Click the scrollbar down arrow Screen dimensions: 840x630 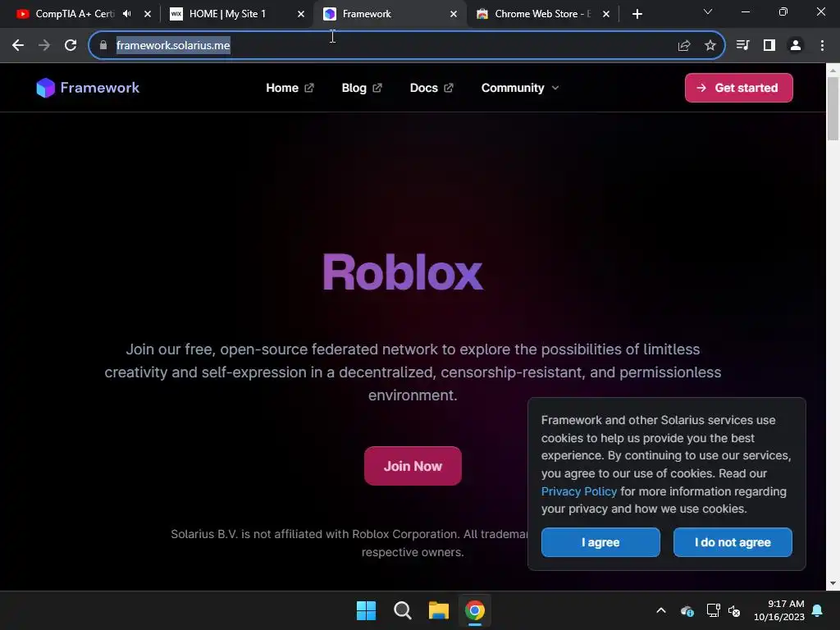tap(833, 583)
